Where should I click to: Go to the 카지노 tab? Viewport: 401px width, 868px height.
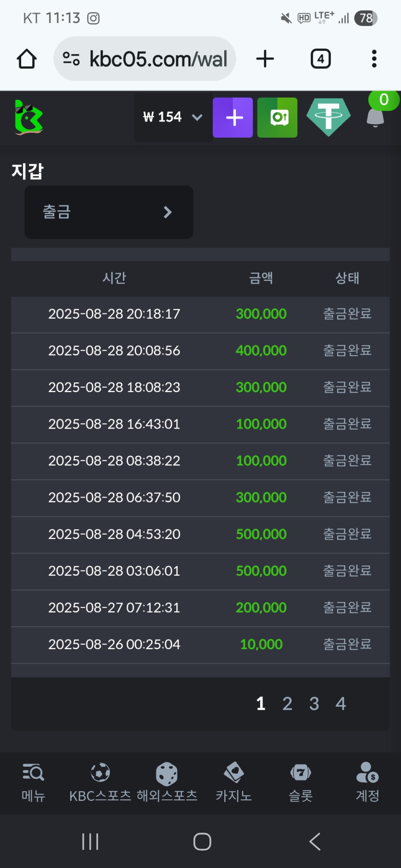(x=234, y=782)
